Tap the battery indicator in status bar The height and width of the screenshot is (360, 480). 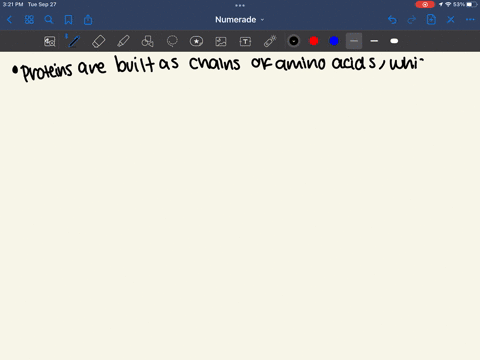coord(472,4)
